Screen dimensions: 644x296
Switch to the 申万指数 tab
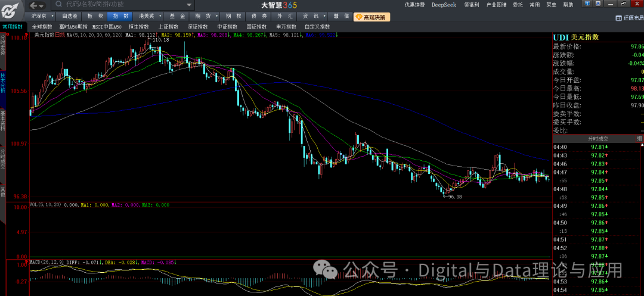(286, 27)
